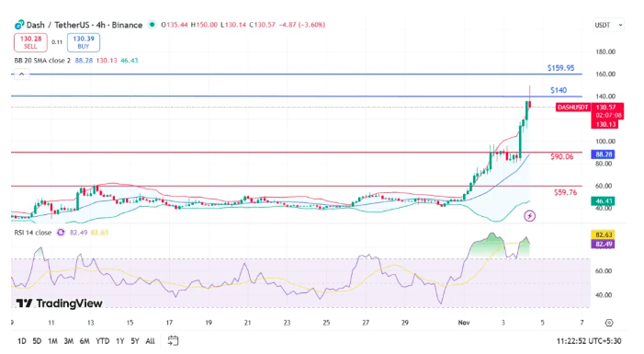Click the purple lightning bolt icon
This screenshot has height=354, width=644.
pyautogui.click(x=530, y=216)
